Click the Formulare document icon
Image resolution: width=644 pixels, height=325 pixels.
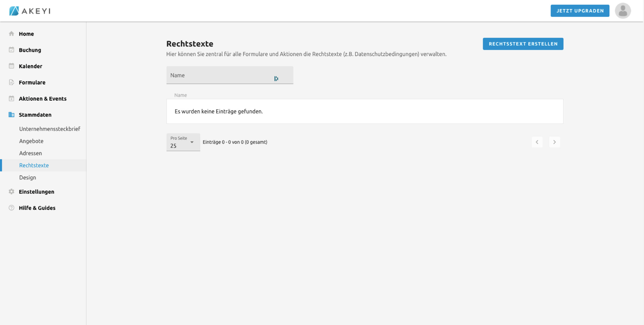click(11, 82)
